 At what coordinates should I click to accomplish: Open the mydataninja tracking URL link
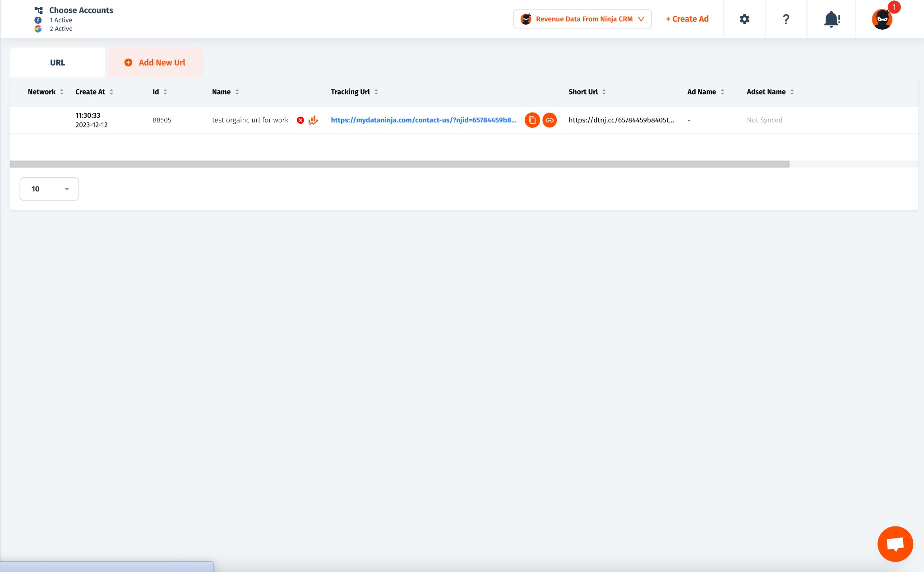tap(423, 120)
